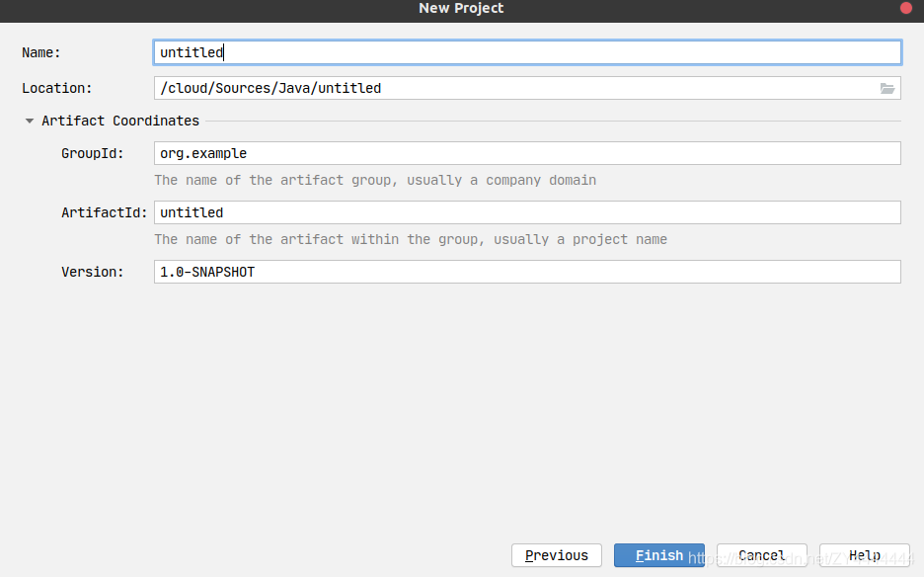Close the New Project dialog window
This screenshot has height=577, width=924.
(906, 8)
